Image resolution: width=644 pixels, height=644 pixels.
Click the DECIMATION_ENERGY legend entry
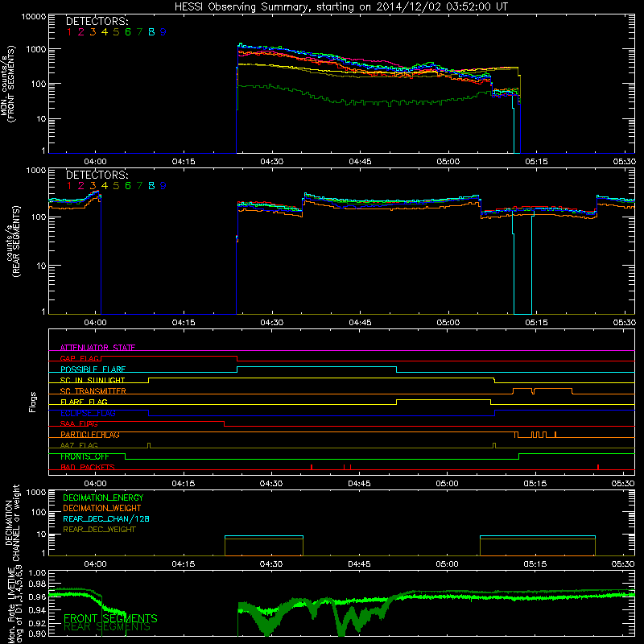point(103,497)
